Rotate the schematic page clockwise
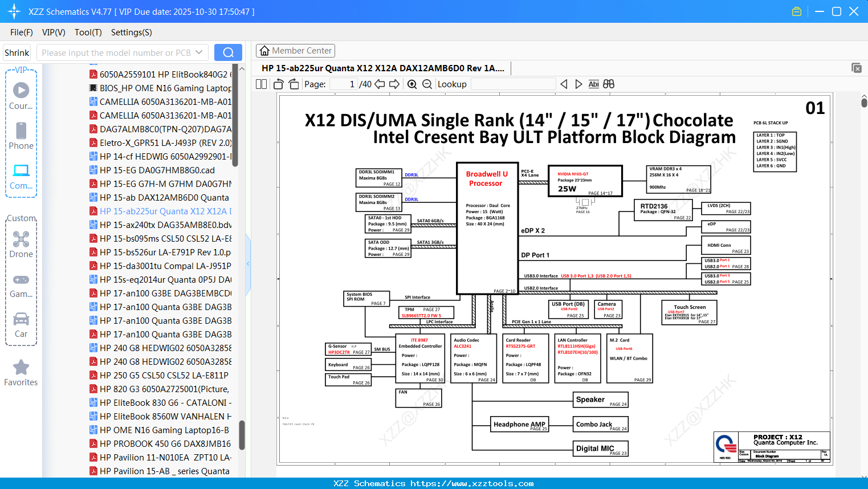The height and width of the screenshot is (489, 868). (x=294, y=84)
